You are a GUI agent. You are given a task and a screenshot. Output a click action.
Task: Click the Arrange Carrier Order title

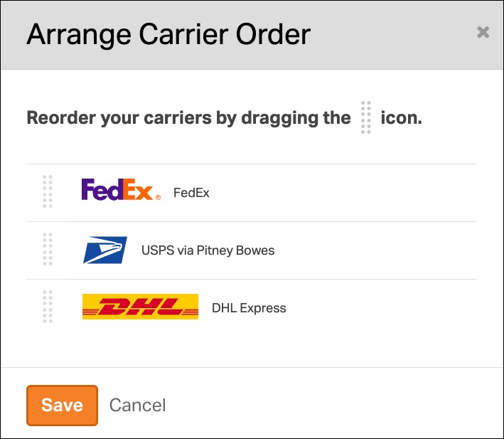[x=168, y=34]
